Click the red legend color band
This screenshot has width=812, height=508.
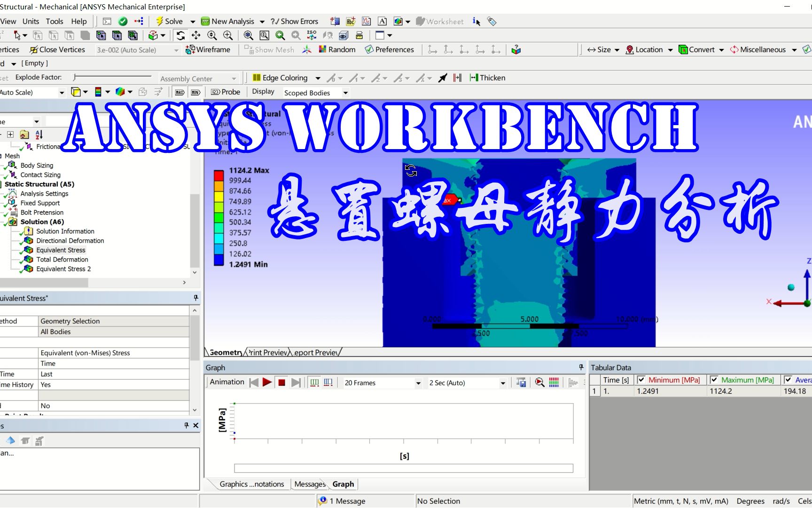[x=219, y=175]
